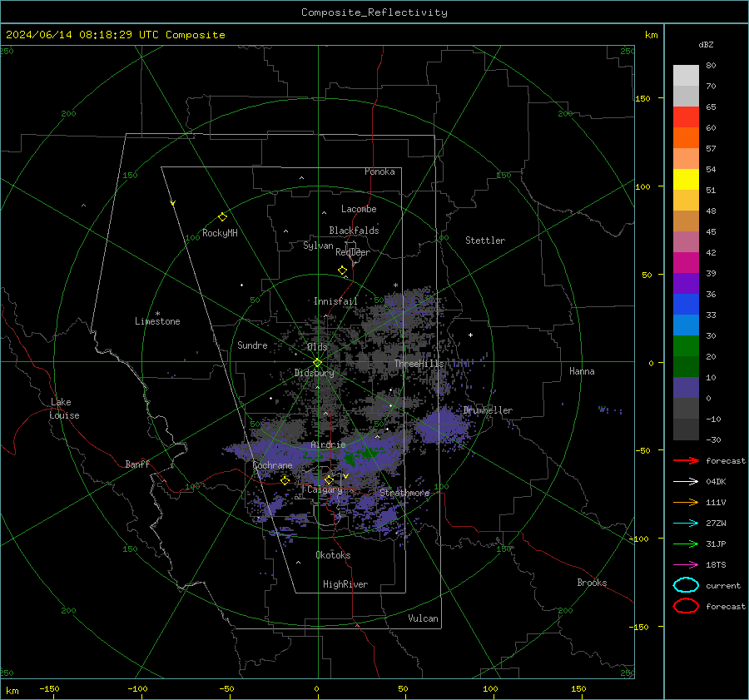Screen dimensions: 749x700
Task: Click the Brooks city label
Action: pos(592,583)
